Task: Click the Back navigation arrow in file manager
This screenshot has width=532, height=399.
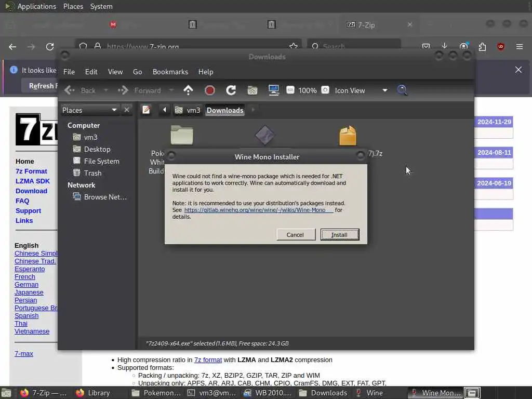Action: (x=70, y=90)
